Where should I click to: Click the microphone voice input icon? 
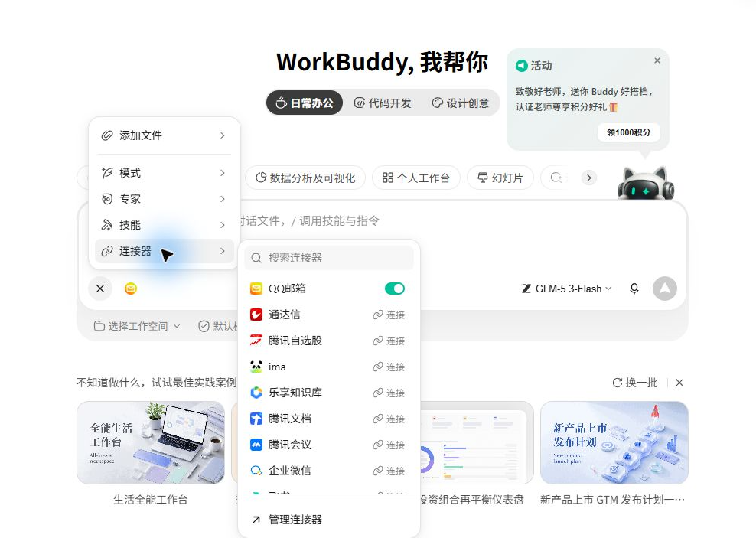(634, 289)
